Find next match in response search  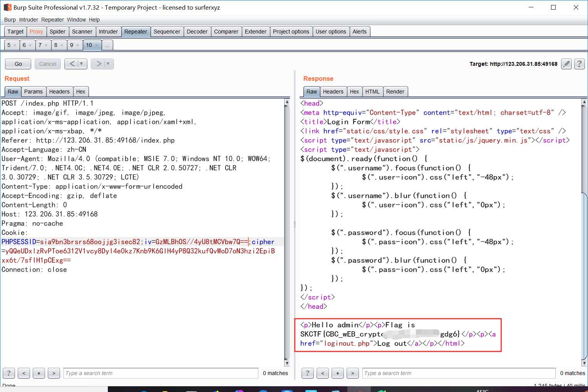(x=353, y=373)
